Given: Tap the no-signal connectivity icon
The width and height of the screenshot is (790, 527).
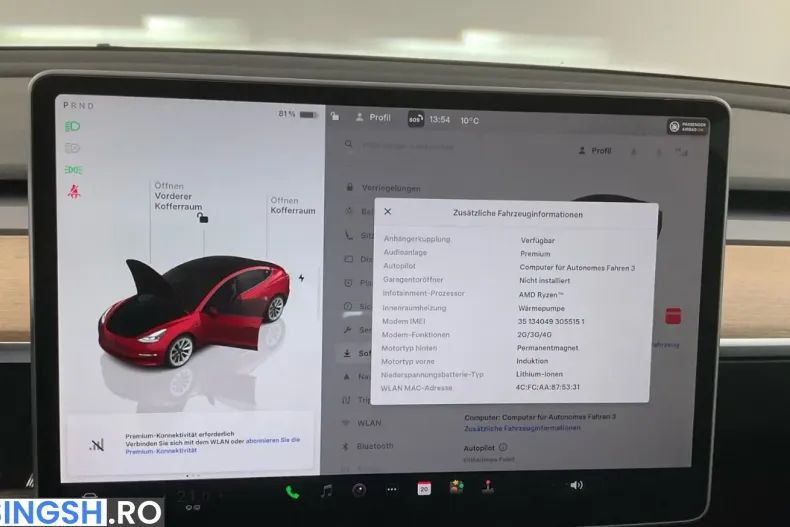Looking at the screenshot, I should click(96, 445).
